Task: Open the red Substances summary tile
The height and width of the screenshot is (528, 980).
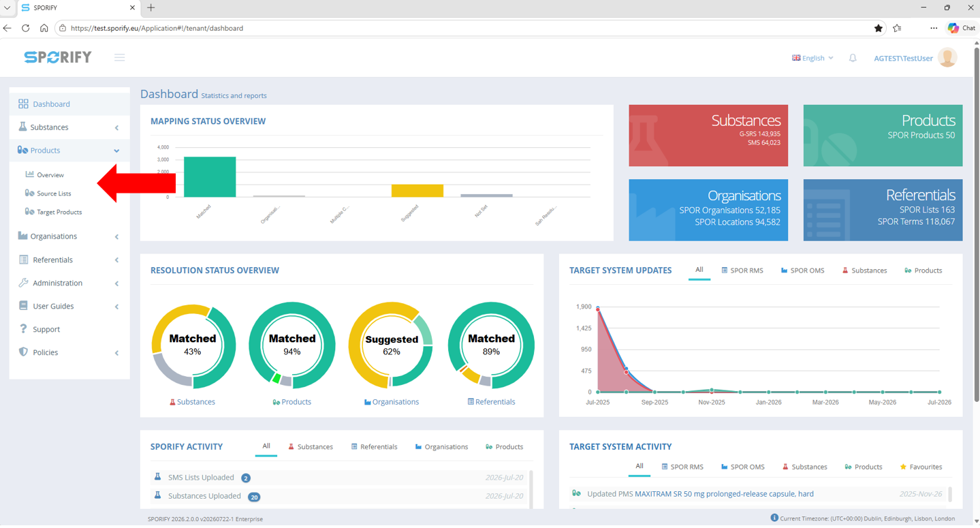Action: 708,136
